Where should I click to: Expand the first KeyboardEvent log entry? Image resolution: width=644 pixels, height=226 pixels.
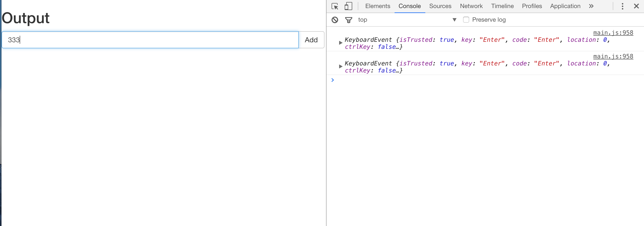coord(341,43)
